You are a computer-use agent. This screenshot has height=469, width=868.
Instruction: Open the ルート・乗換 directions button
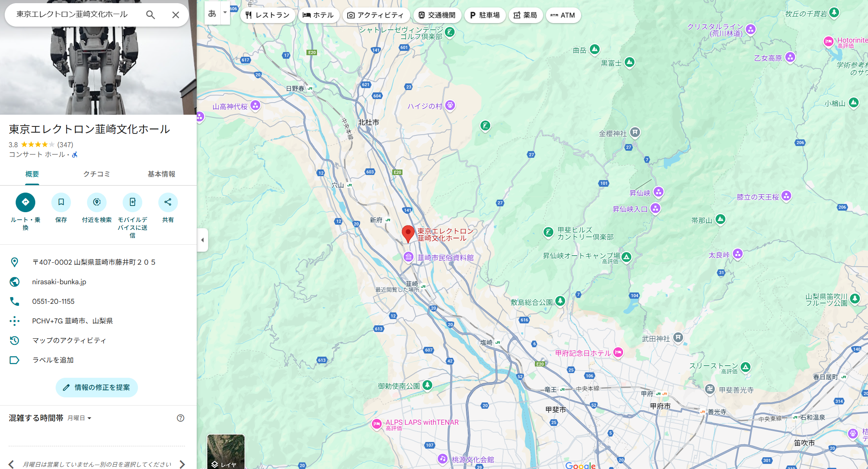[x=25, y=202]
